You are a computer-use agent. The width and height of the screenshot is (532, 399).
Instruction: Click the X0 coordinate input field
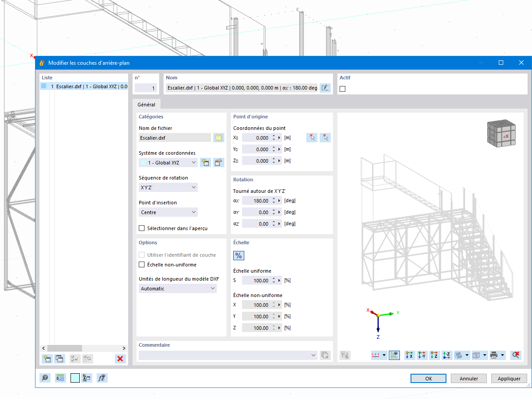point(256,138)
